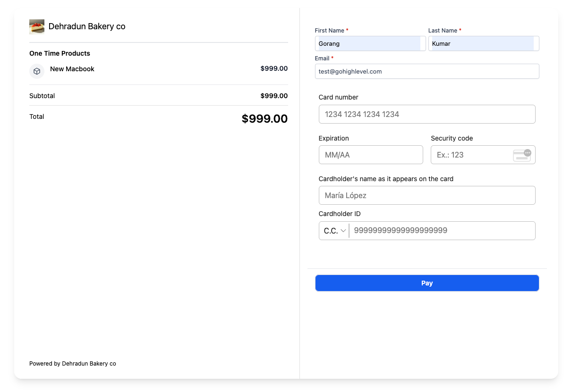Click the Subtotal row label
580x392 pixels.
pyautogui.click(x=42, y=96)
